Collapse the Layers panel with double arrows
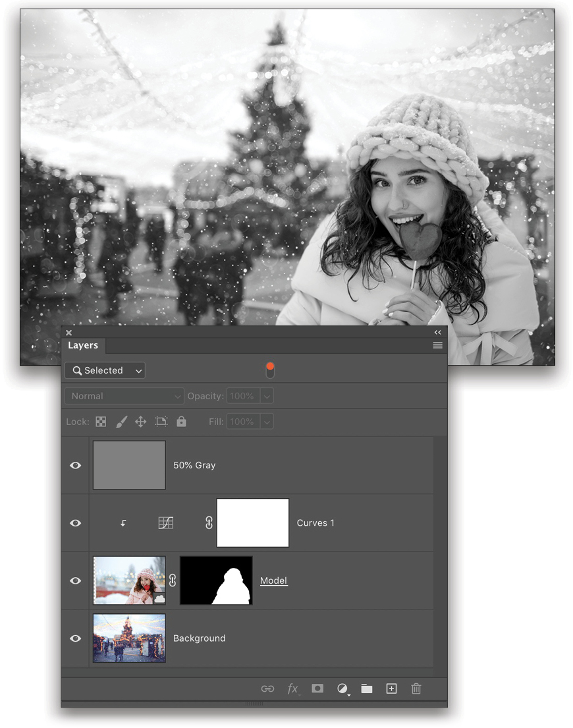 [x=437, y=333]
